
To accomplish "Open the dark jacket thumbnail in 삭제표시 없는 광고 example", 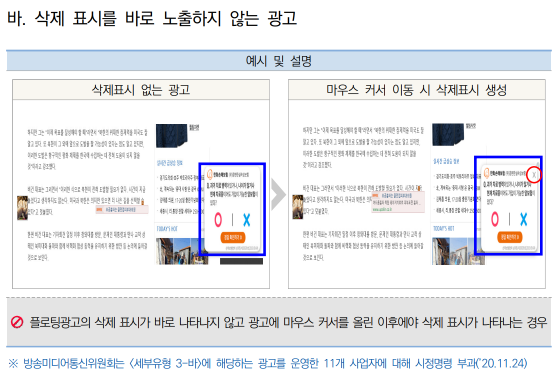I will pyautogui.click(x=172, y=135).
